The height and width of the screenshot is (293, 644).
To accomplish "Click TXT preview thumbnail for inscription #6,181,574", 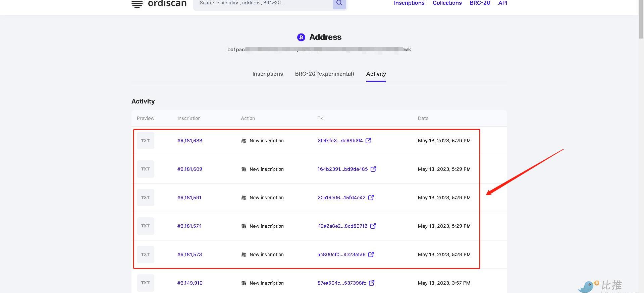I will click(145, 226).
